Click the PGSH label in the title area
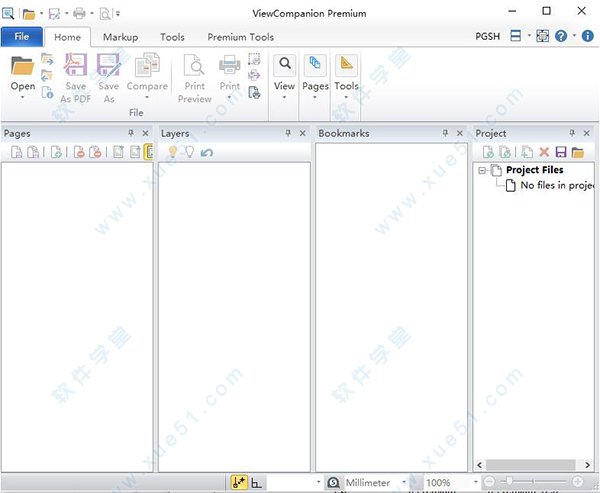This screenshot has width=600, height=493. pos(488,37)
